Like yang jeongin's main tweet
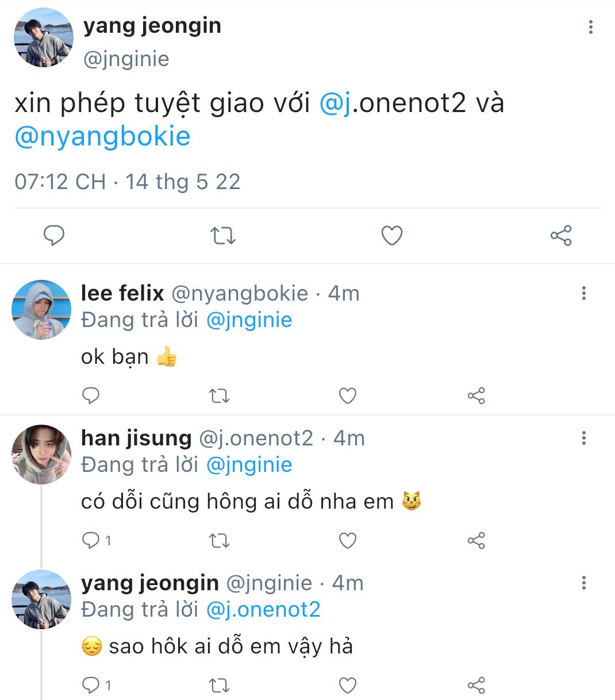The image size is (615, 700). click(x=392, y=236)
